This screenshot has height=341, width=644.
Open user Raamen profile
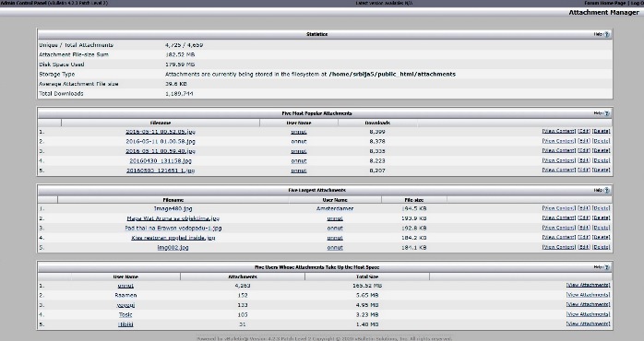pos(125,295)
